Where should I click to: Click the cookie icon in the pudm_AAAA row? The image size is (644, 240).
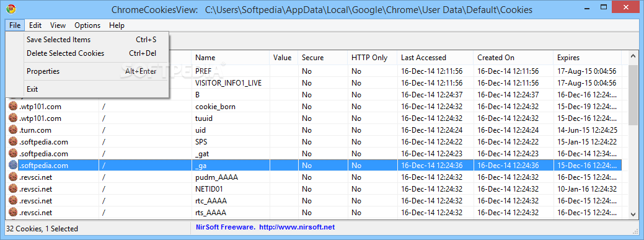[13, 177]
